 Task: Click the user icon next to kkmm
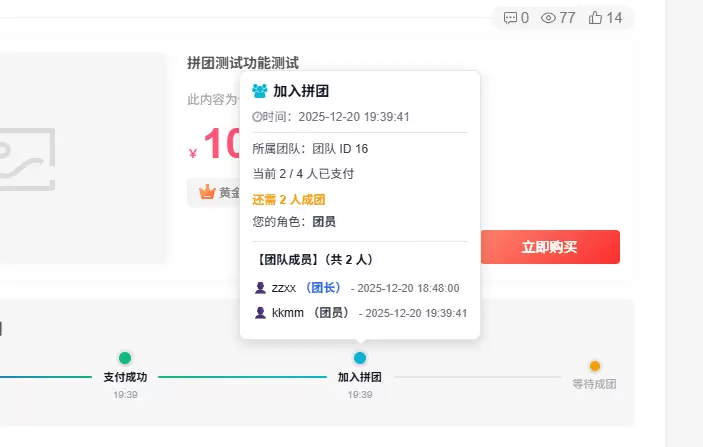[260, 312]
